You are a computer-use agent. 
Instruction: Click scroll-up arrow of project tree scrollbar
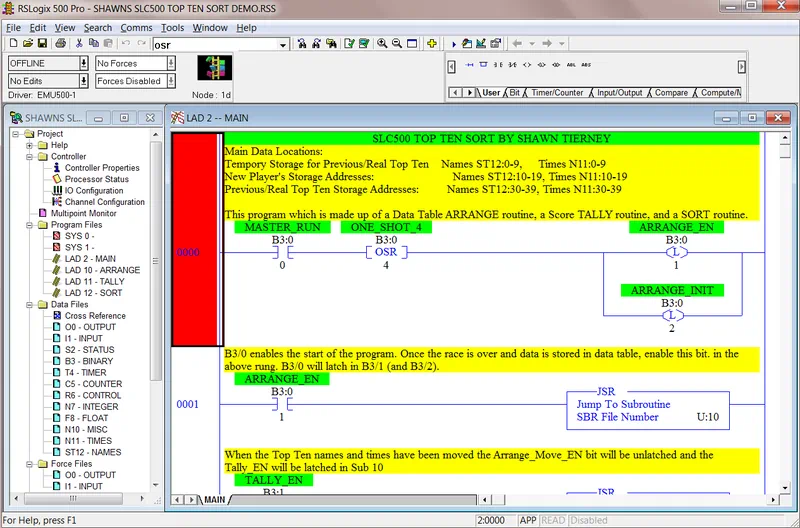point(156,134)
